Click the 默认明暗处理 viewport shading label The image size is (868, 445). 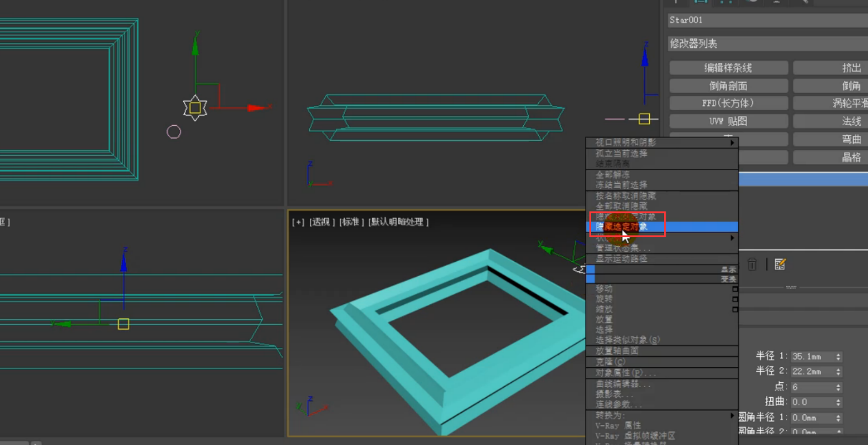pyautogui.click(x=399, y=222)
